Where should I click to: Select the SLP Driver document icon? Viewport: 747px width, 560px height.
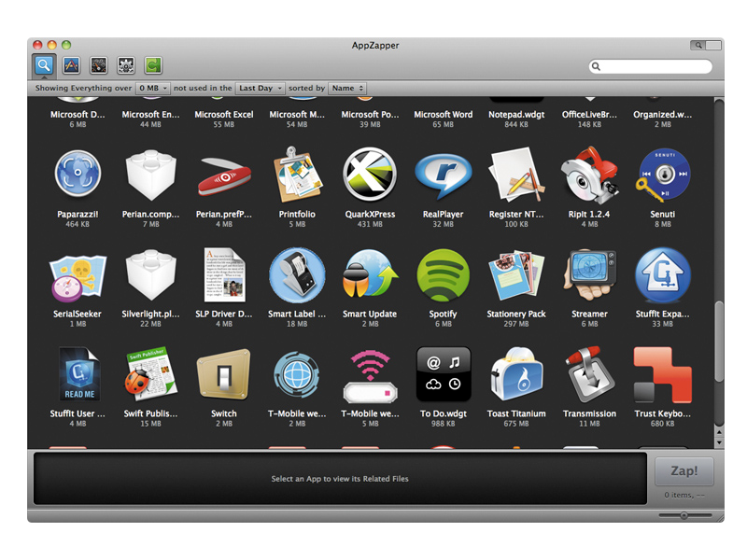[x=224, y=274]
